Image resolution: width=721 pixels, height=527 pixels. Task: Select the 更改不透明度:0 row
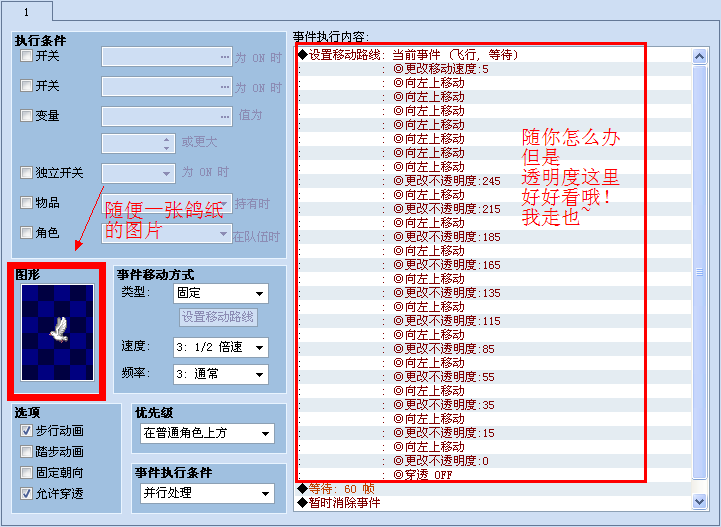[x=494, y=461]
